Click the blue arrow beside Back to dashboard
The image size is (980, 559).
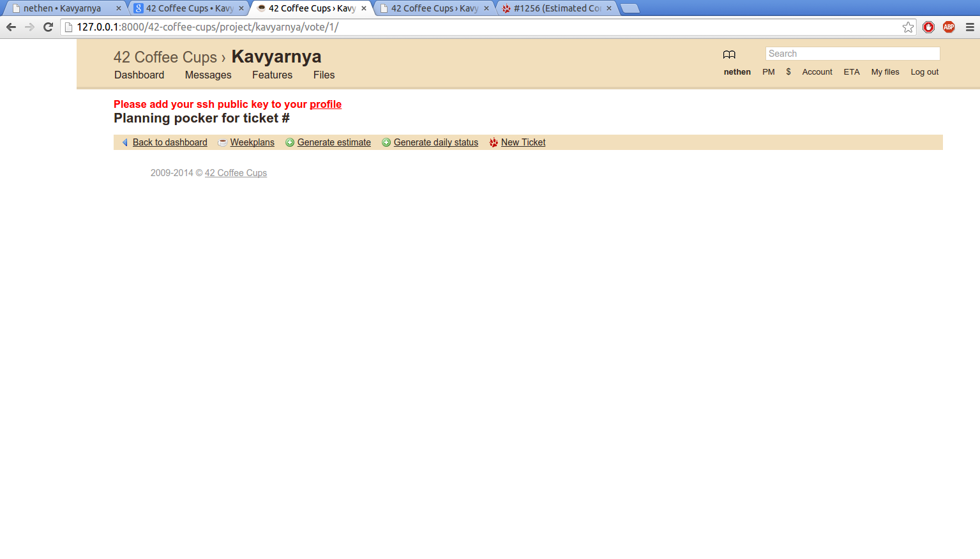pyautogui.click(x=125, y=142)
